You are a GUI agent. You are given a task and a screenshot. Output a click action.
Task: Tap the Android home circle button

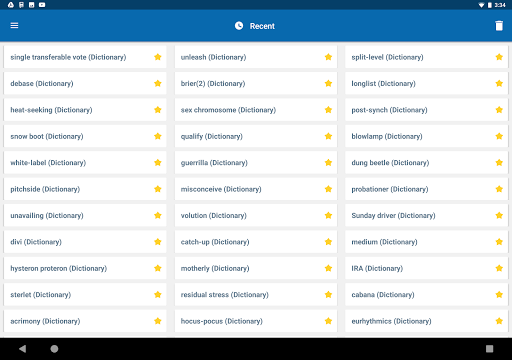point(54,349)
